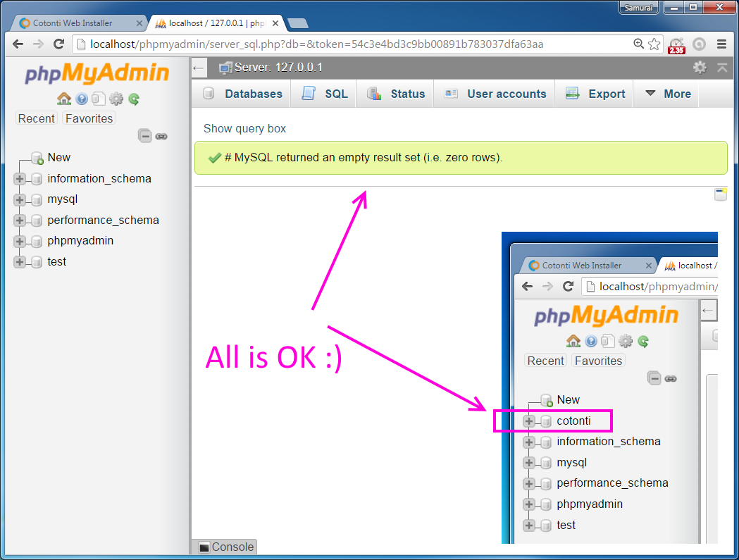Switch to the Cotonti Web Installer browser tab
The height and width of the screenshot is (560, 739).
[x=77, y=23]
